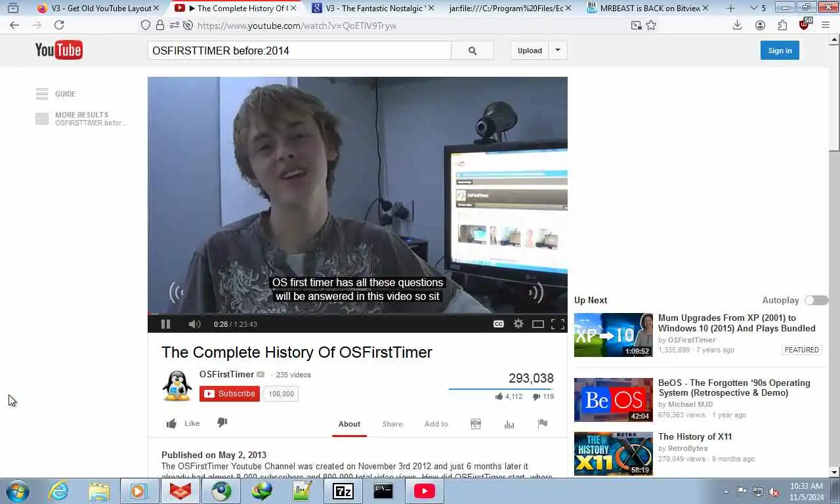
Task: Show hidden system tray icons
Action: click(x=726, y=491)
